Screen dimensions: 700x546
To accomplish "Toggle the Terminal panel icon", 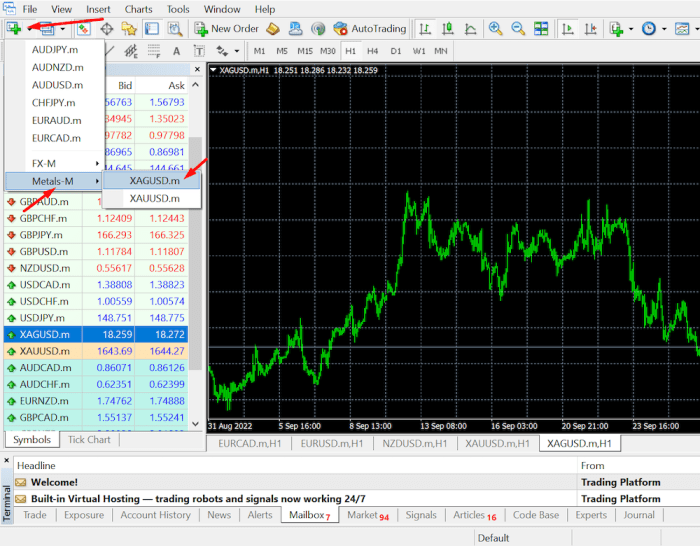I will pyautogui.click(x=152, y=29).
